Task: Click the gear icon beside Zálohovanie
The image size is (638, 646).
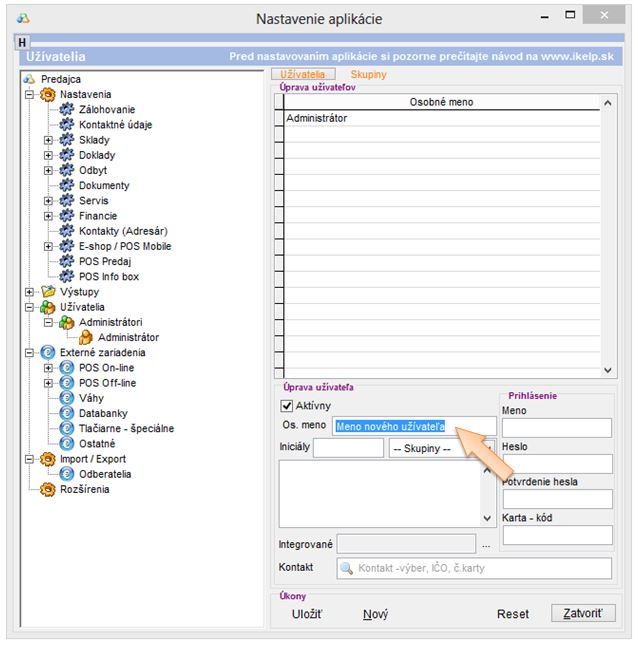Action: (67, 109)
